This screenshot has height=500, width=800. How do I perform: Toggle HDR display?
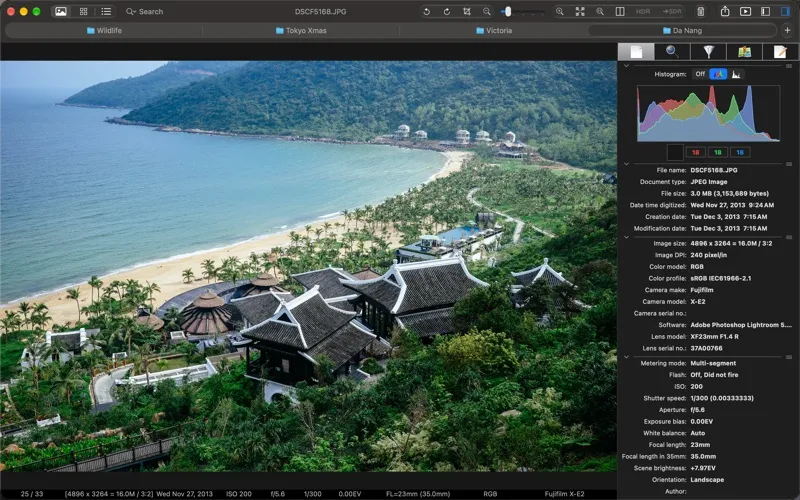coord(643,11)
